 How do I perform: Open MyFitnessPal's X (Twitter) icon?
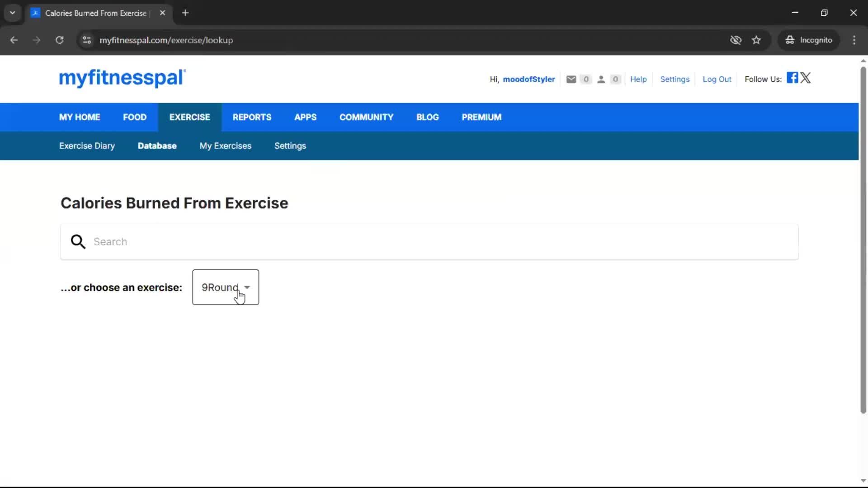point(806,78)
